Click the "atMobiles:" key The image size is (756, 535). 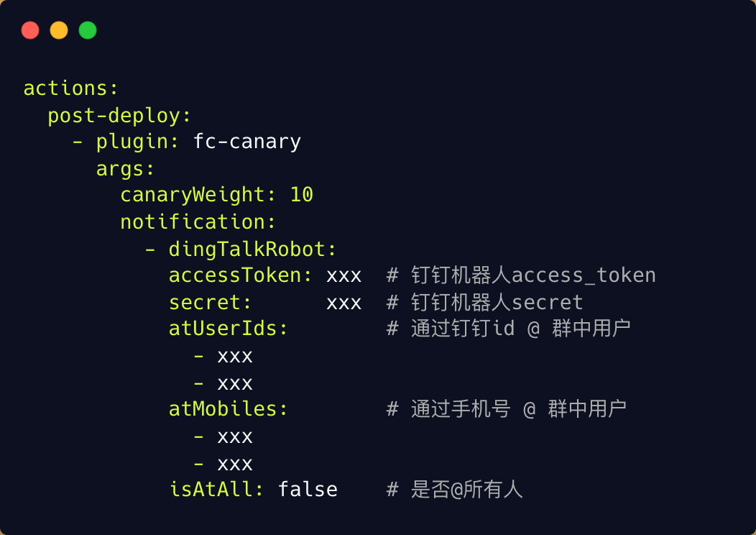(x=228, y=409)
